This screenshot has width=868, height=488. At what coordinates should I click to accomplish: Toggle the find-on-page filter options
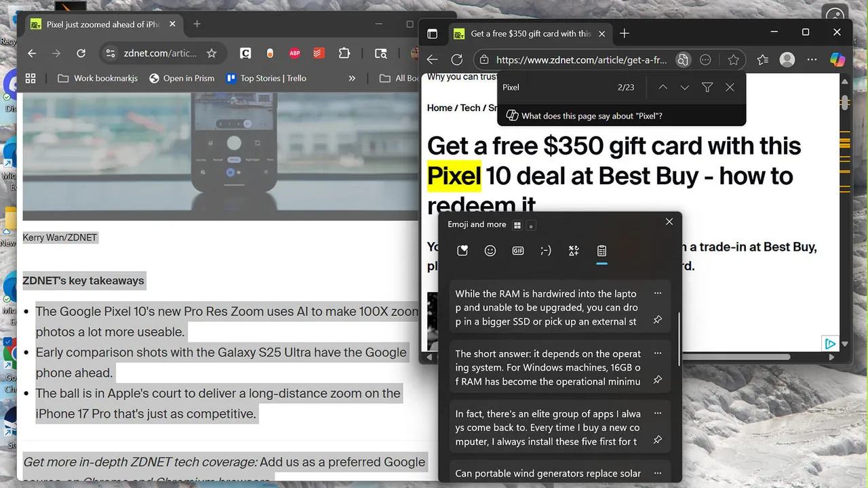coord(707,87)
